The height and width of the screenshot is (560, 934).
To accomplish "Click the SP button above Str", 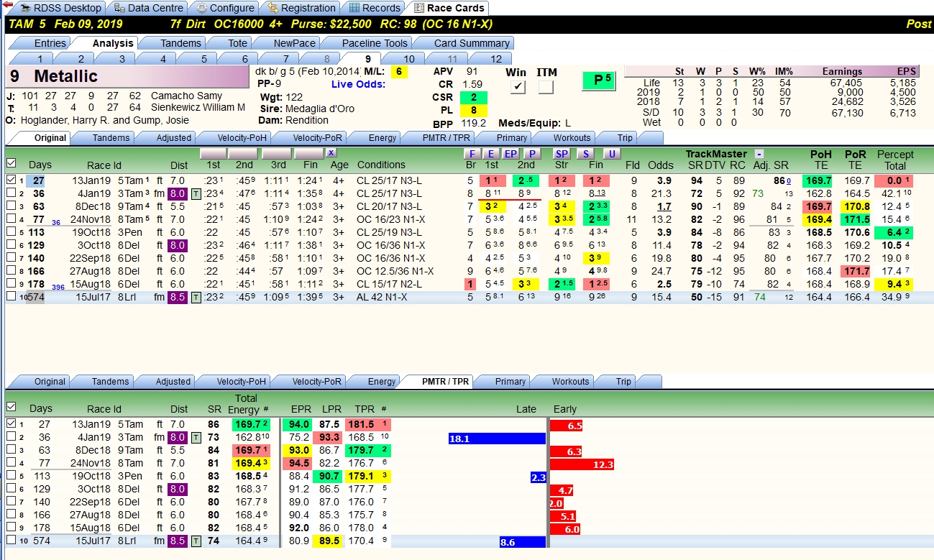I will pyautogui.click(x=562, y=153).
